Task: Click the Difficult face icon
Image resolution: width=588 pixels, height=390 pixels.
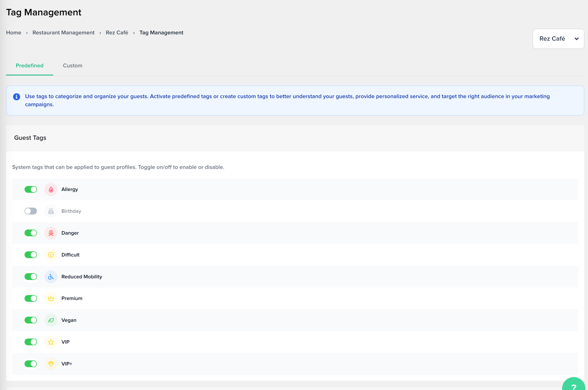Action: click(x=51, y=255)
